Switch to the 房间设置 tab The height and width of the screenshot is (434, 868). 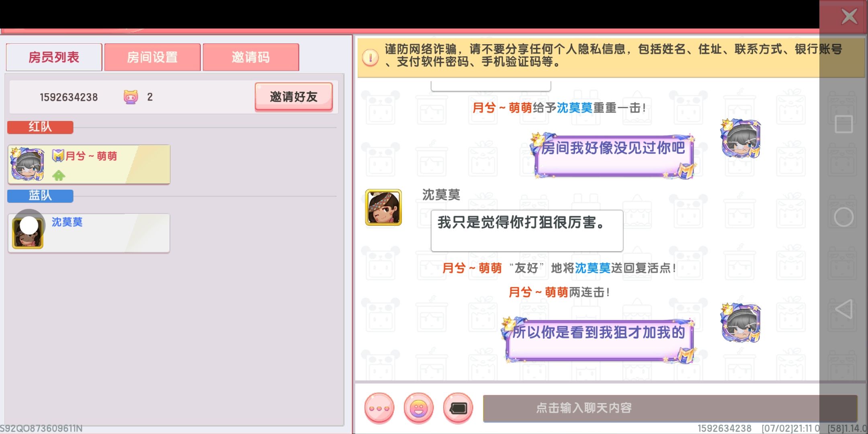point(152,57)
